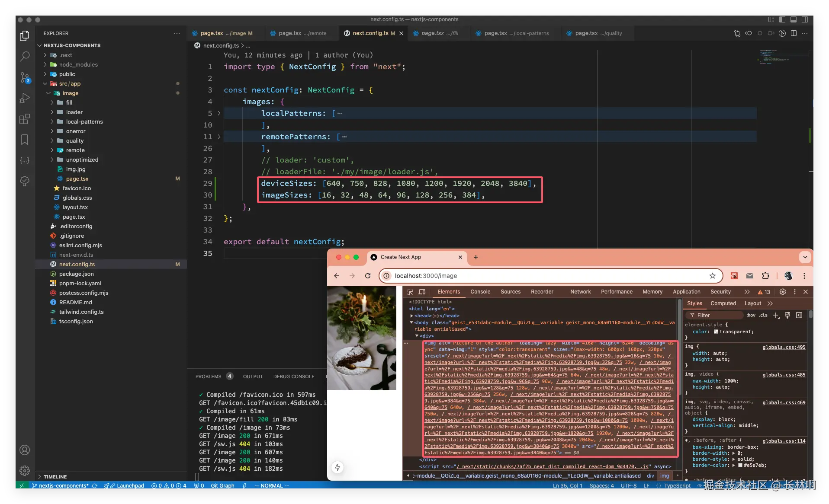Click the browser reload button
Image resolution: width=829 pixels, height=504 pixels.
click(x=368, y=276)
